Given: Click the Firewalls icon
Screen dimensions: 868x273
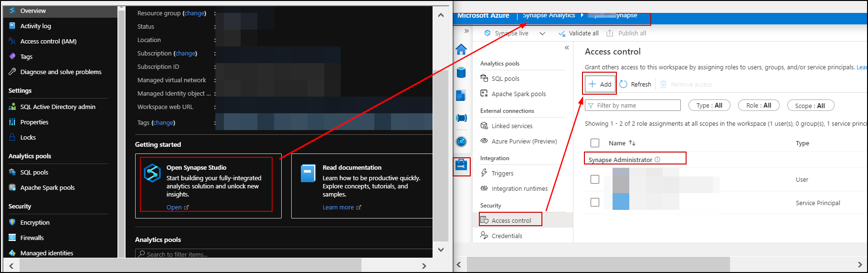Looking at the screenshot, I should coord(12,238).
